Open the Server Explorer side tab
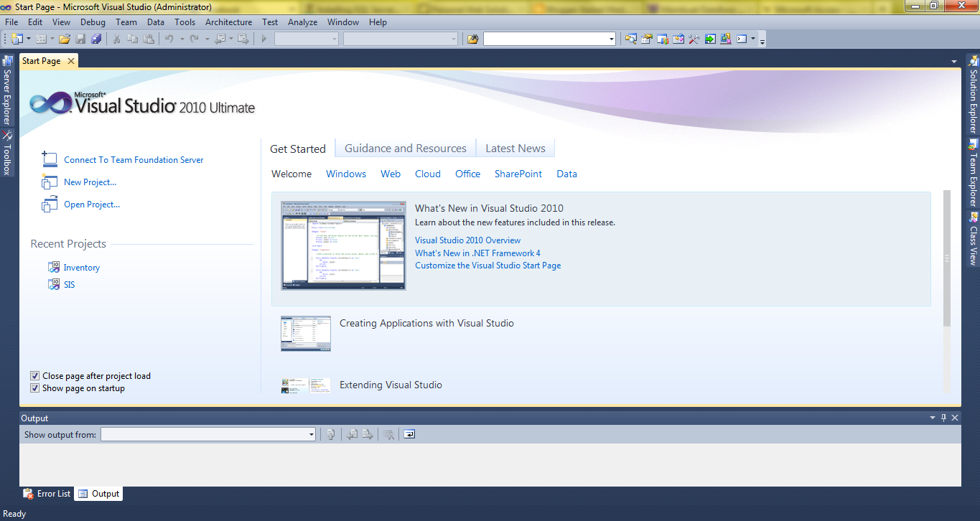This screenshot has height=521, width=980. point(7,90)
